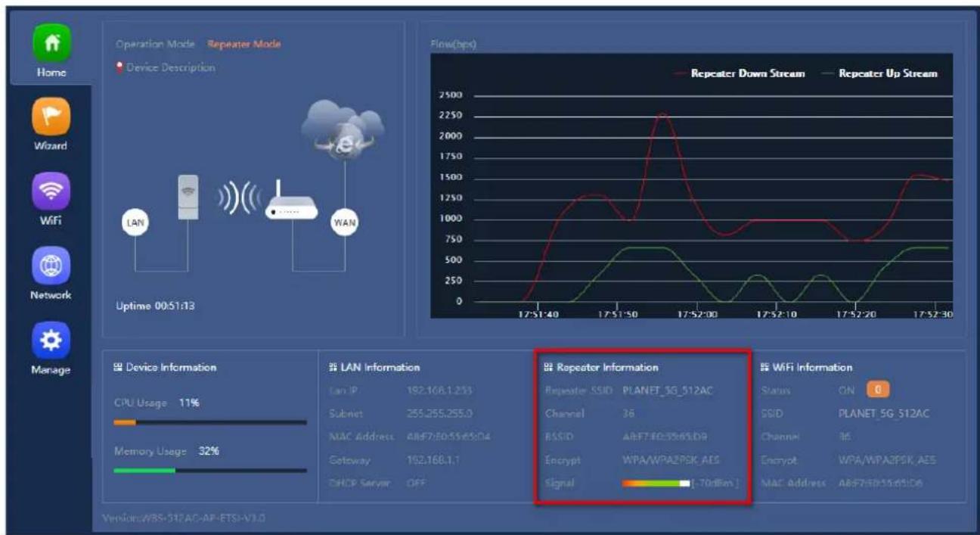
Task: Launch the Wizard from the sidebar
Action: coord(51,116)
